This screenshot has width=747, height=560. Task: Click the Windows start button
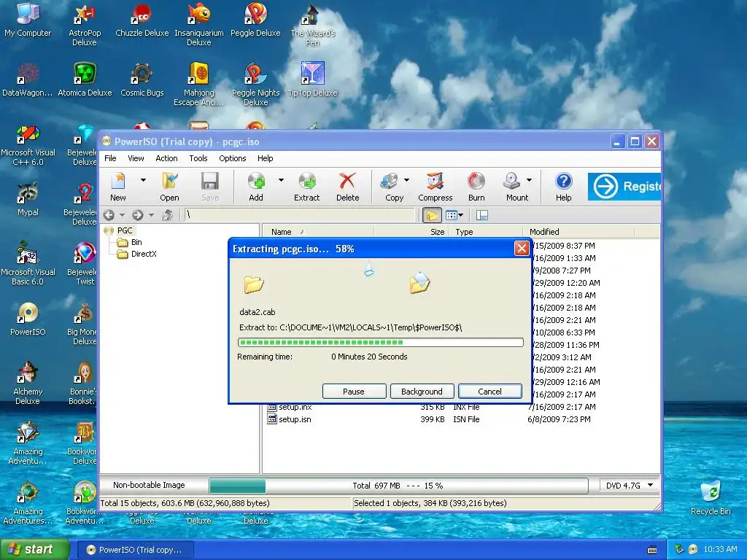click(34, 550)
